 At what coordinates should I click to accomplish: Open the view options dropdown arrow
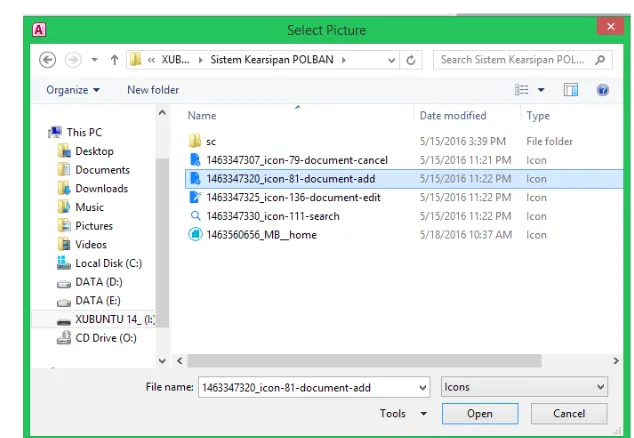541,90
